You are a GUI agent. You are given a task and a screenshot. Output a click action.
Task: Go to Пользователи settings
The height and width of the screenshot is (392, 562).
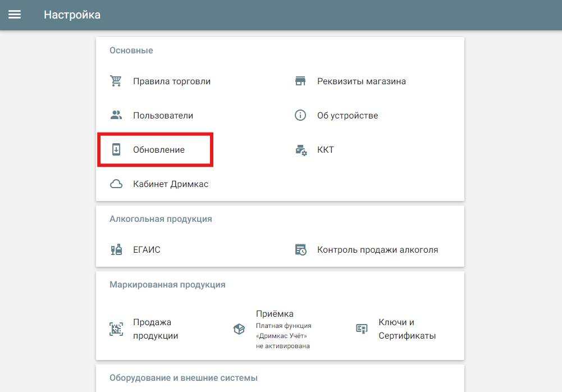pos(163,116)
